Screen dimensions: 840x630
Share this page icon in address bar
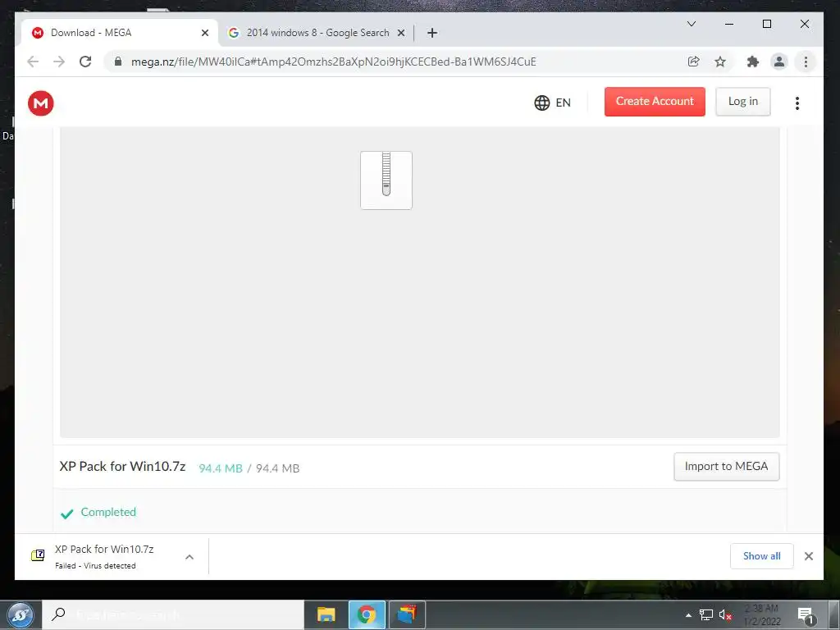point(694,62)
